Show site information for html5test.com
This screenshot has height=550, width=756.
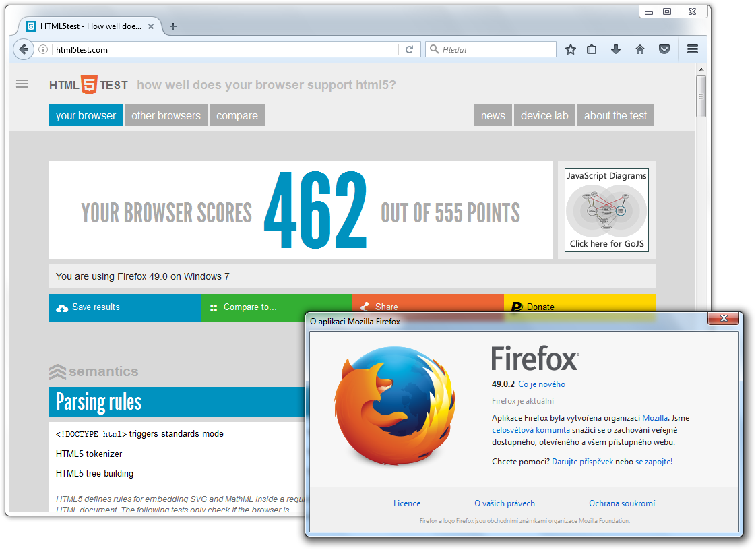click(43, 49)
